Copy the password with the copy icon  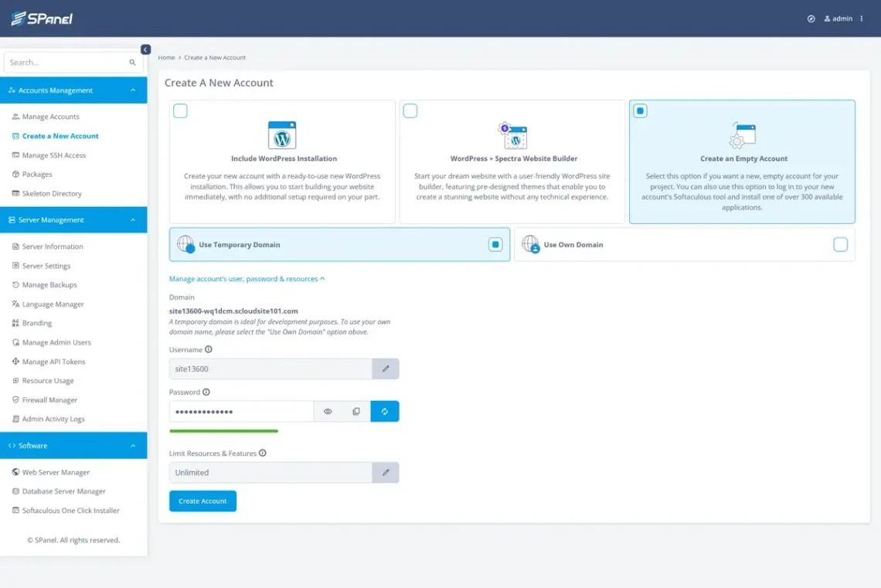[356, 411]
